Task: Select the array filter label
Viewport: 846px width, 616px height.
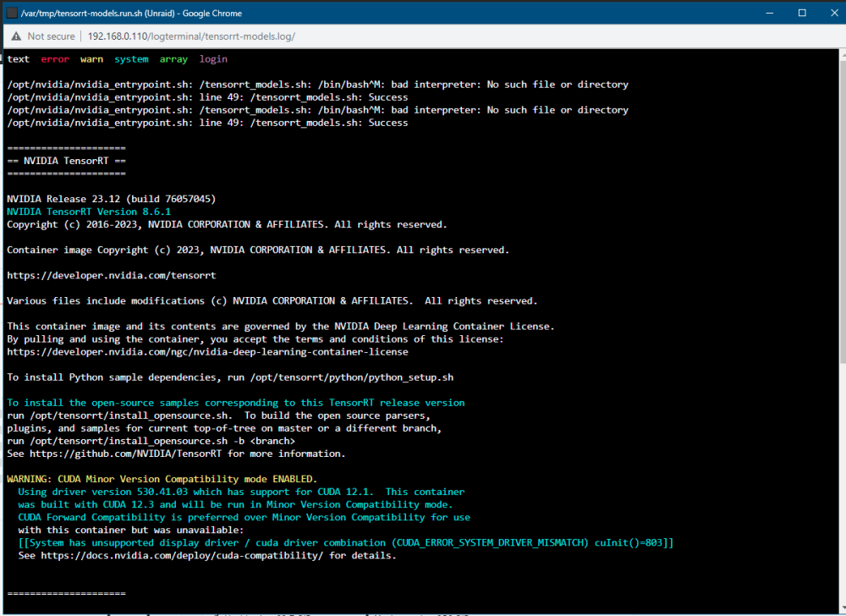Action: 173,59
